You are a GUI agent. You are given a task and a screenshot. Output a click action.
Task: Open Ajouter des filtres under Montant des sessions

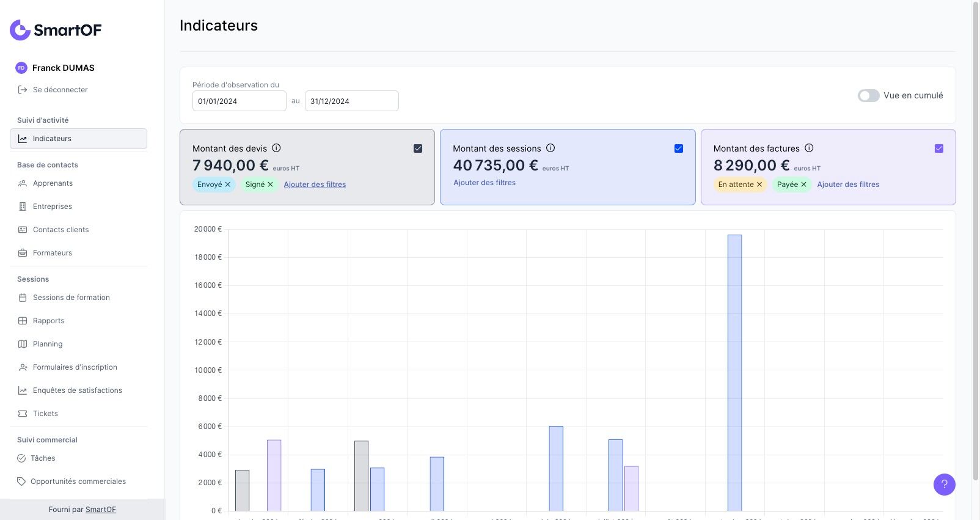click(x=485, y=183)
